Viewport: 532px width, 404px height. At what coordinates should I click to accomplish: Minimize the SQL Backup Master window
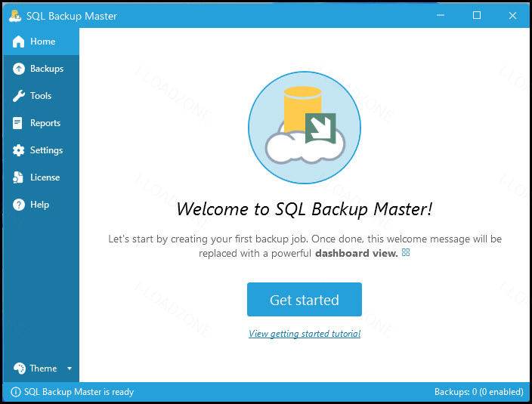(441, 15)
